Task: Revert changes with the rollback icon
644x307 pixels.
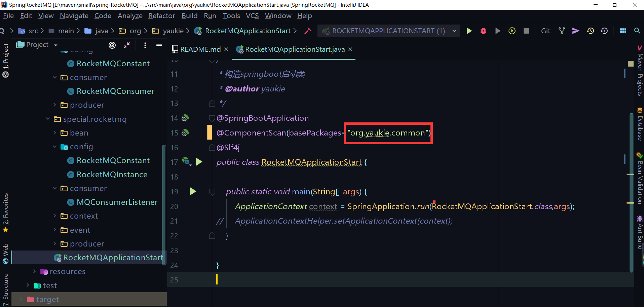Action: click(x=604, y=31)
